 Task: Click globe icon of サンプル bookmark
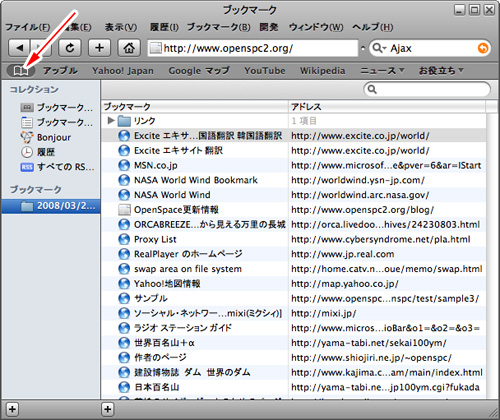124,298
